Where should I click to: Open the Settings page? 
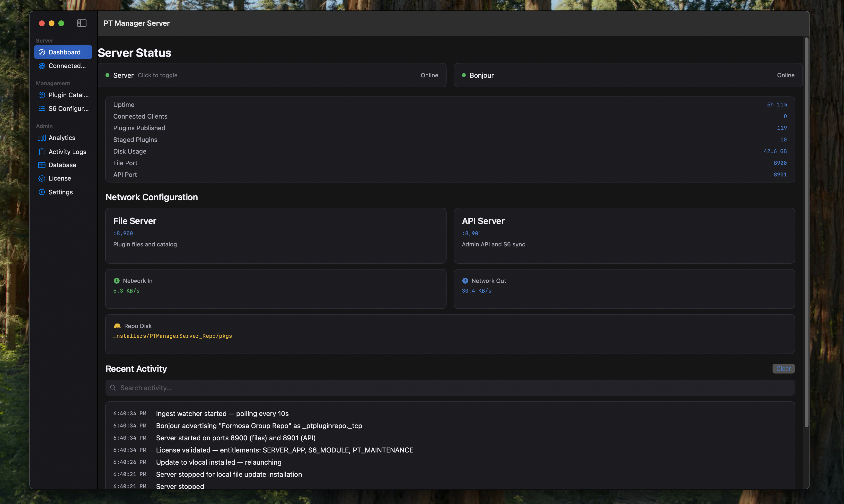click(63, 192)
